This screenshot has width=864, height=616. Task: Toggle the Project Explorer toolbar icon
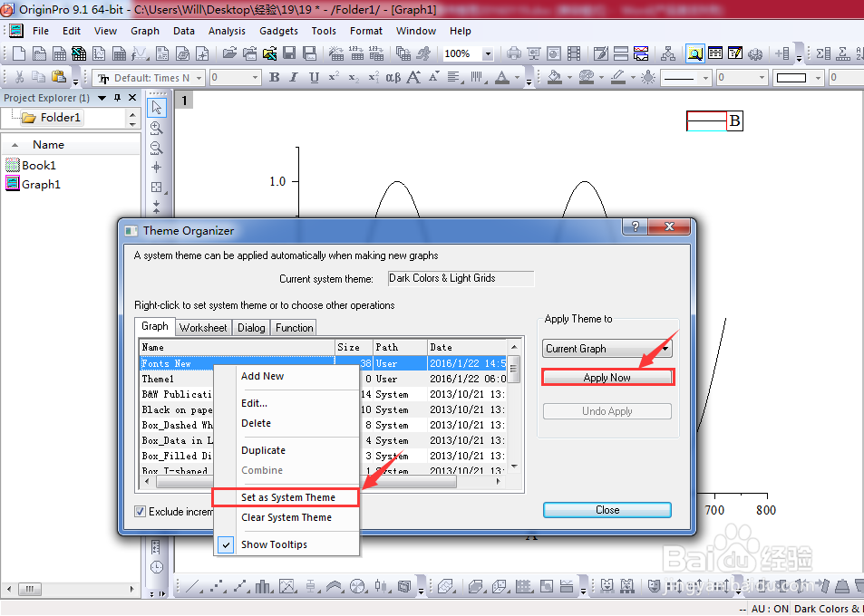coord(694,53)
